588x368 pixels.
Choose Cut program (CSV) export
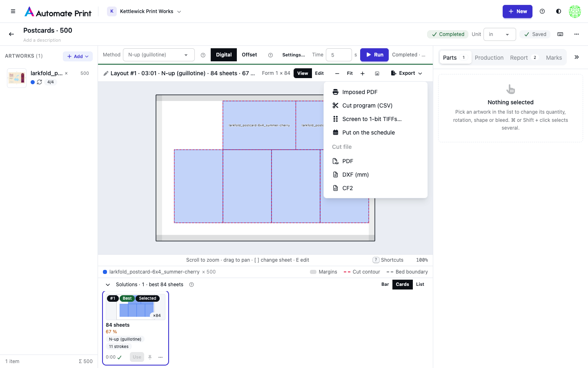point(376,105)
